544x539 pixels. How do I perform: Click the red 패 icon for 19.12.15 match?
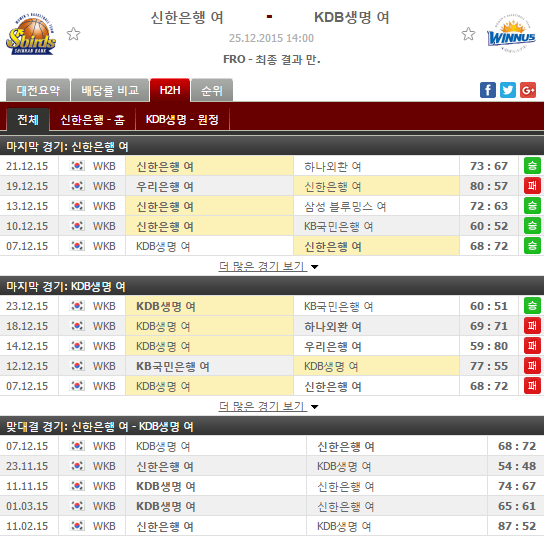pos(532,186)
